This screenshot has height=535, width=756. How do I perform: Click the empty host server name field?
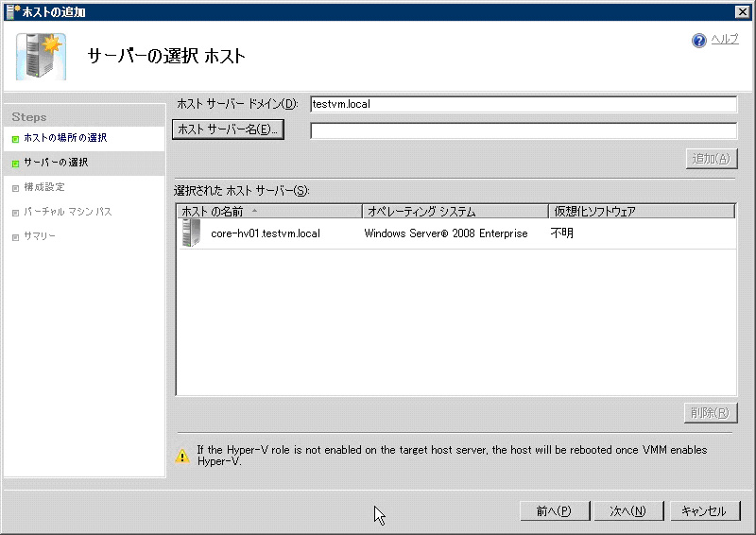[x=523, y=131]
